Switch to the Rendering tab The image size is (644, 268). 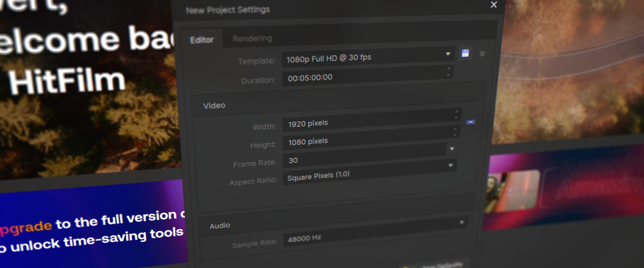tap(252, 39)
